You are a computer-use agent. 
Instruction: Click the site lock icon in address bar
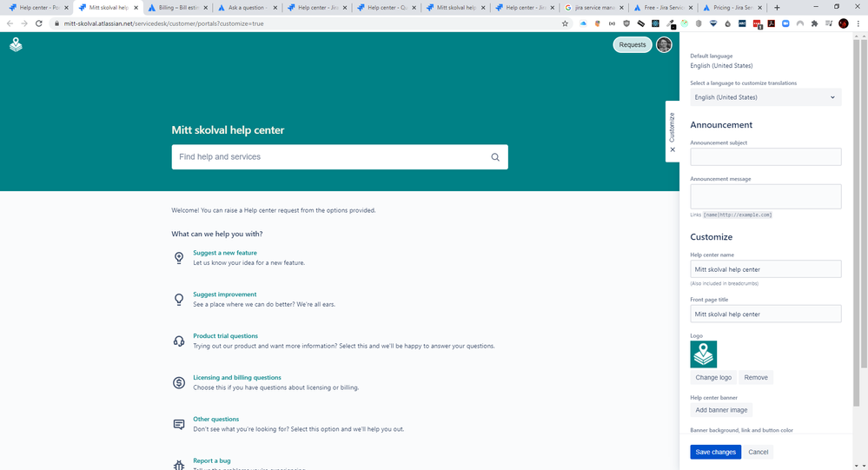point(56,23)
